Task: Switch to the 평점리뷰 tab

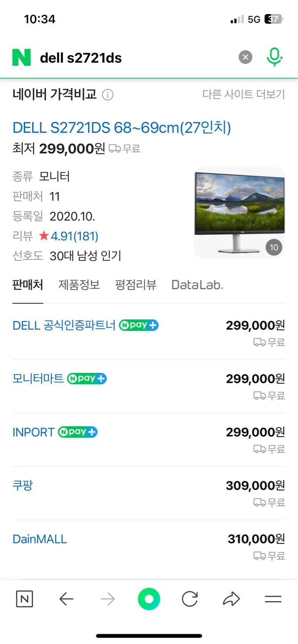Action: tap(136, 285)
